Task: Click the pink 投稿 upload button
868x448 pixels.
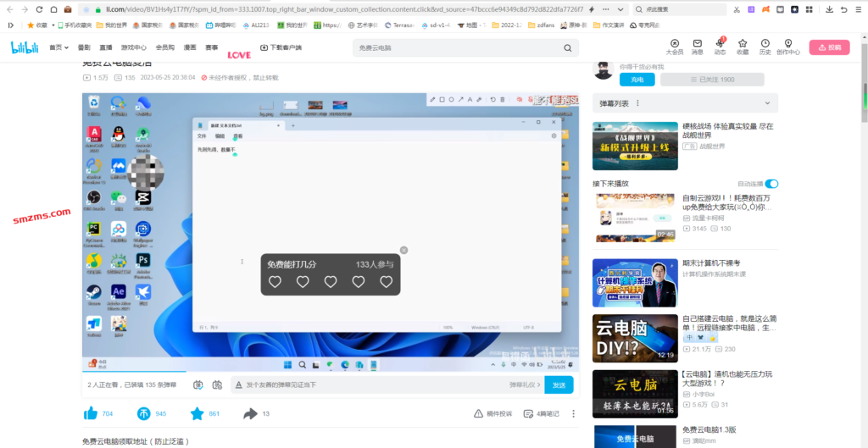Action: (829, 47)
